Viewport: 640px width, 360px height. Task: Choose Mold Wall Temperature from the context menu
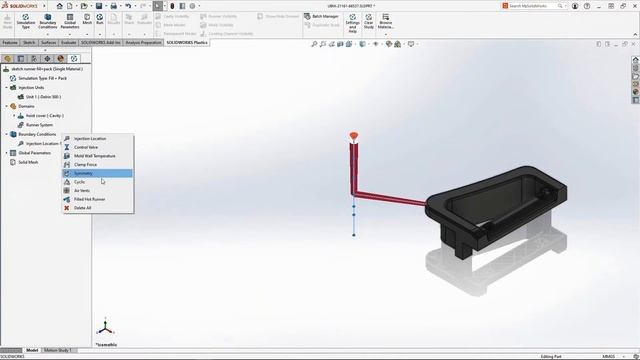pyautogui.click(x=98, y=156)
